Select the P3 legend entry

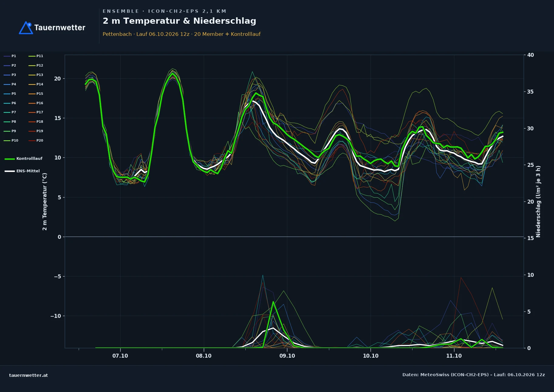point(10,75)
